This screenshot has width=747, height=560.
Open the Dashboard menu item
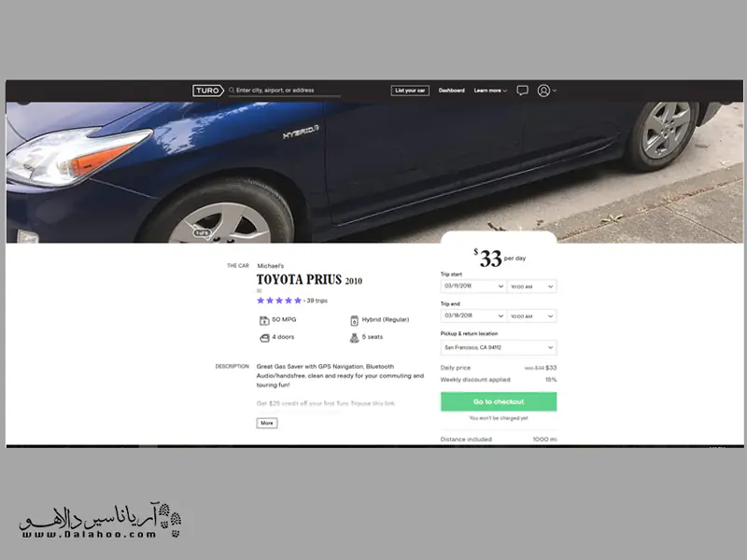(451, 91)
